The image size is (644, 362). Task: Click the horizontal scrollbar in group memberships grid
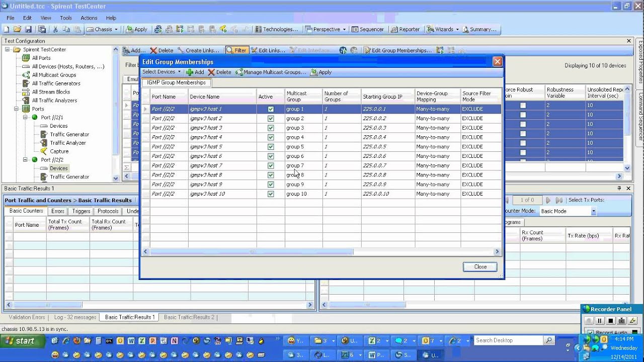[x=252, y=251]
